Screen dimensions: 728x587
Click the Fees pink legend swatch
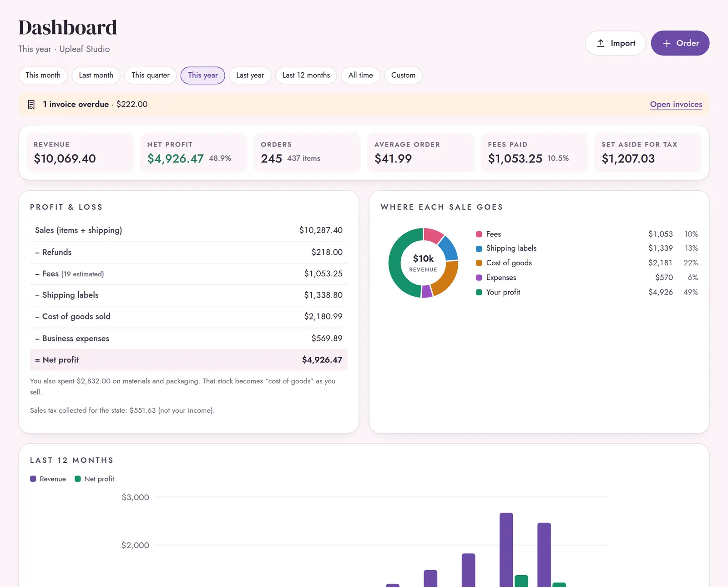[x=479, y=234]
